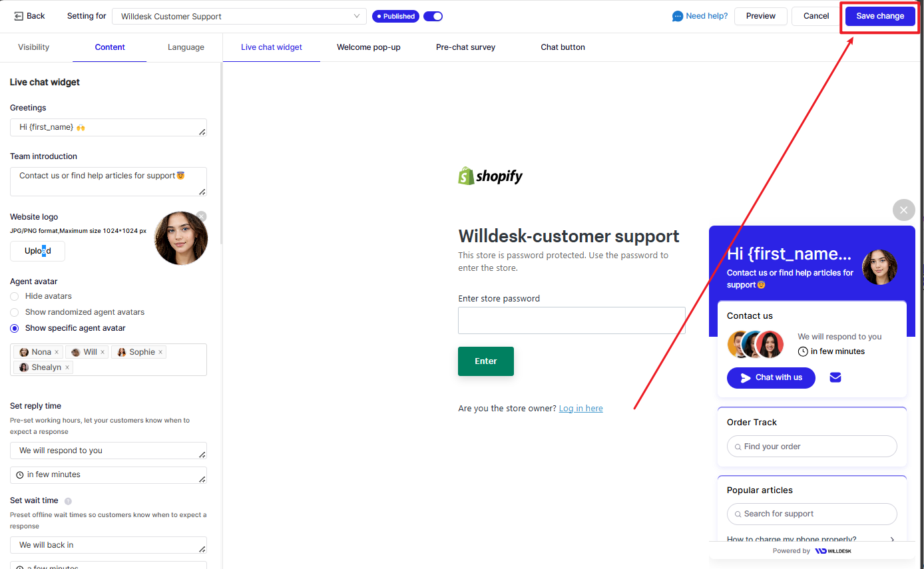Click the Shopify logo
This screenshot has height=569, width=924.
tap(491, 176)
